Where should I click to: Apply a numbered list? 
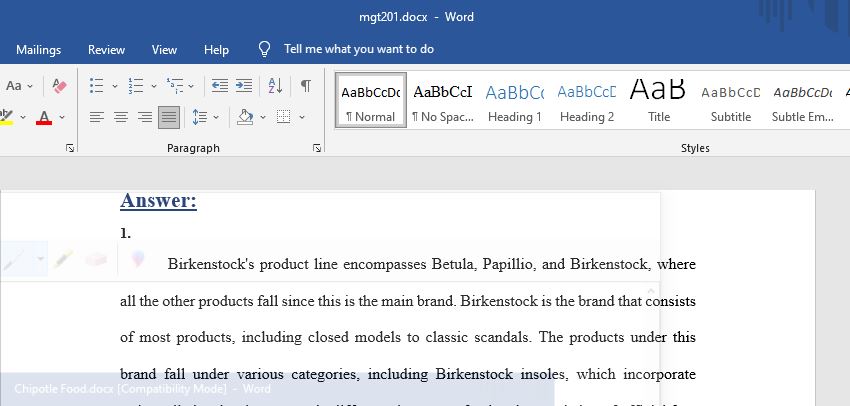pyautogui.click(x=136, y=86)
